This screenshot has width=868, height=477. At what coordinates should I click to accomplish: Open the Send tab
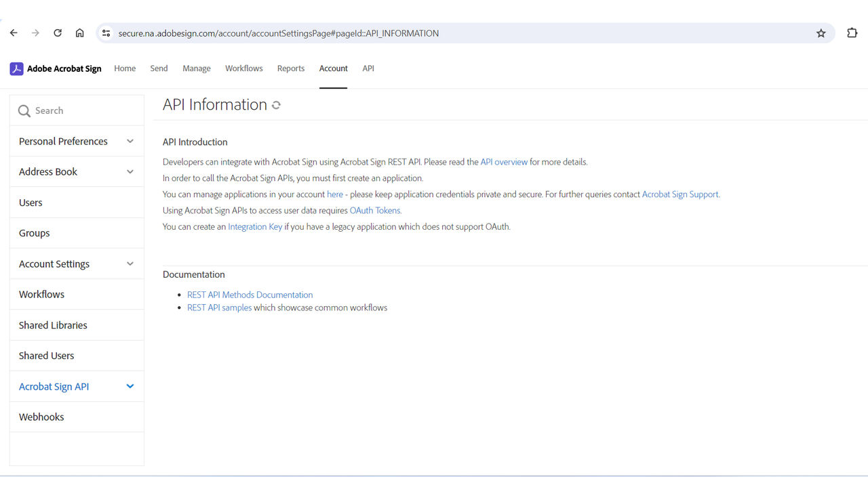(159, 68)
